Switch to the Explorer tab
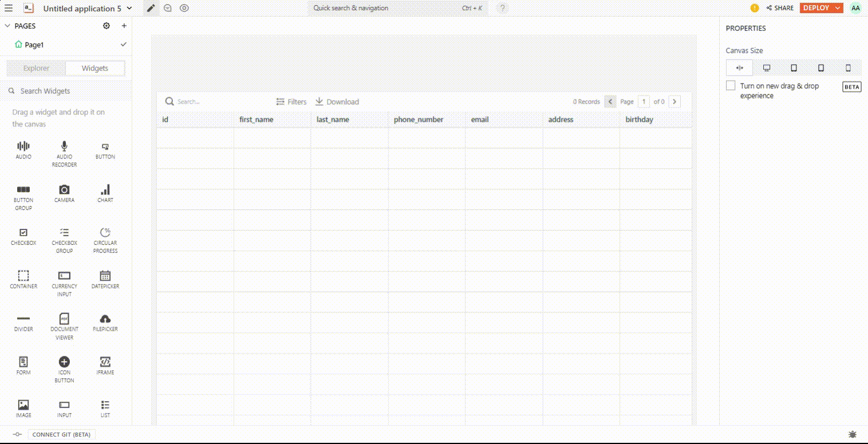 pos(36,68)
